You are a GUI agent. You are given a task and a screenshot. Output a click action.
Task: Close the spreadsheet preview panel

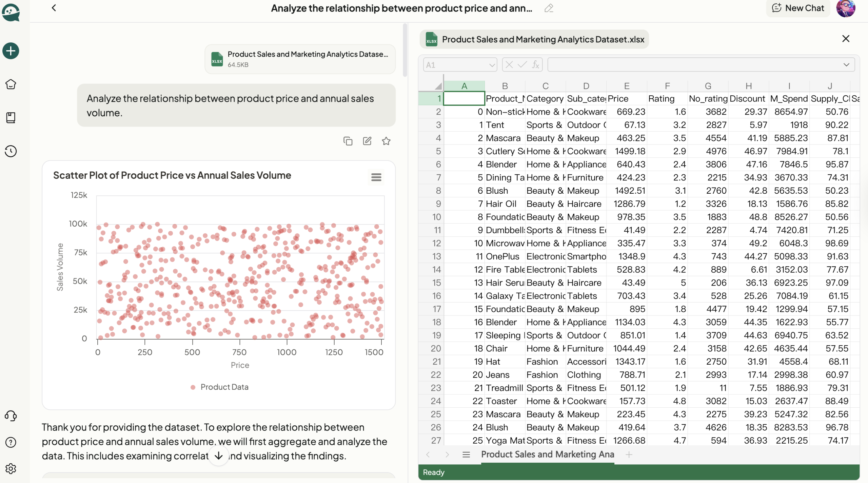(846, 39)
